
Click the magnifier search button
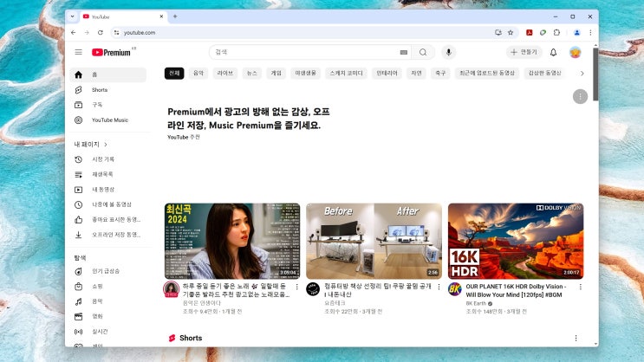(x=423, y=52)
